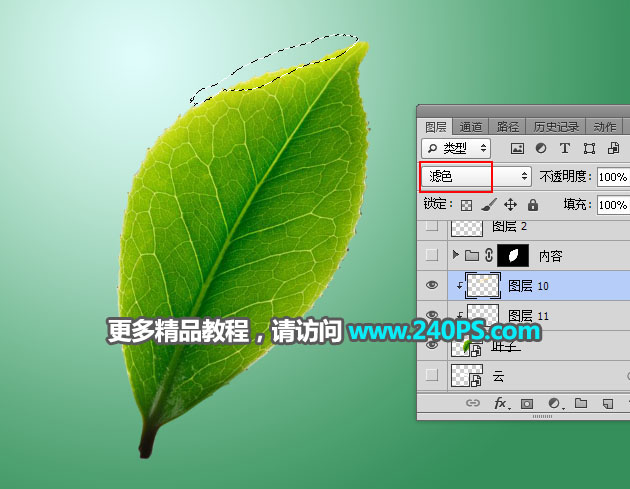Open the 动作 tab

[605, 127]
